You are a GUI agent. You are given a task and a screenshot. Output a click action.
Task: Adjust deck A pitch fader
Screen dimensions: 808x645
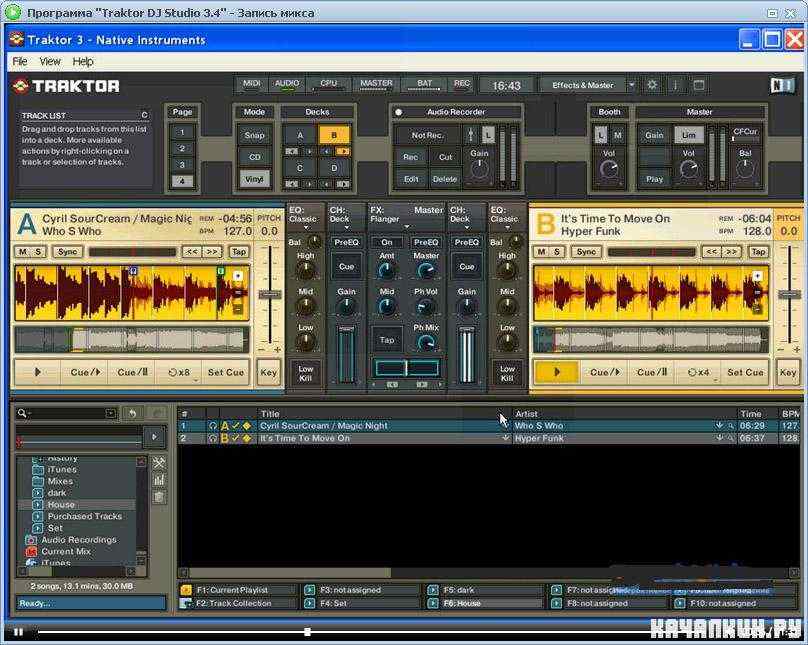pos(270,294)
